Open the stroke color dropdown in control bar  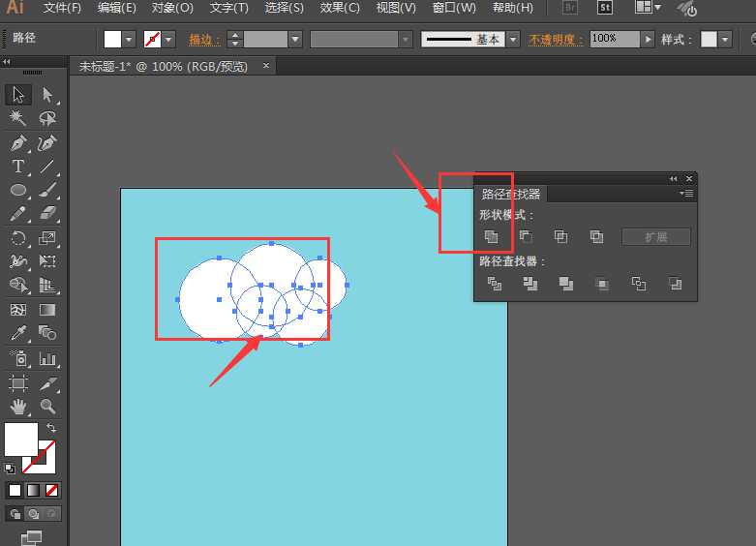[168, 40]
